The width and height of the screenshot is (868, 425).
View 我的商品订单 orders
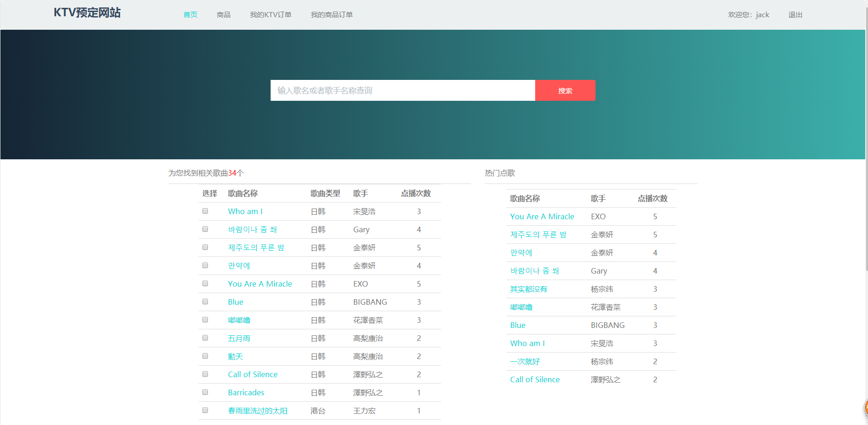tap(331, 14)
